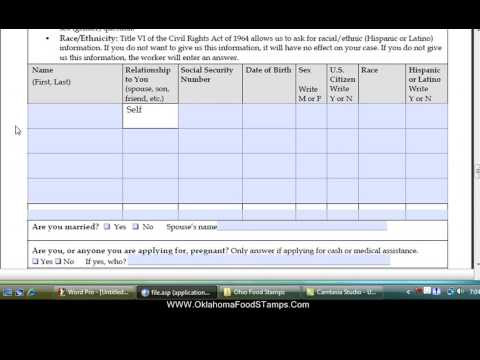Open the network tray icon
Viewport: 480px width, 360px height.
450,292
